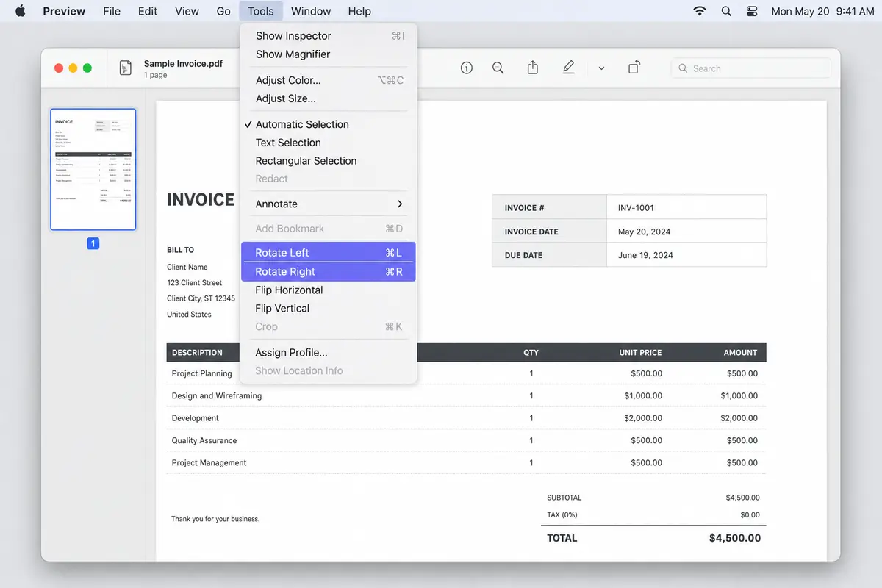
Task: Choose Adjust Color
Action: click(329, 80)
